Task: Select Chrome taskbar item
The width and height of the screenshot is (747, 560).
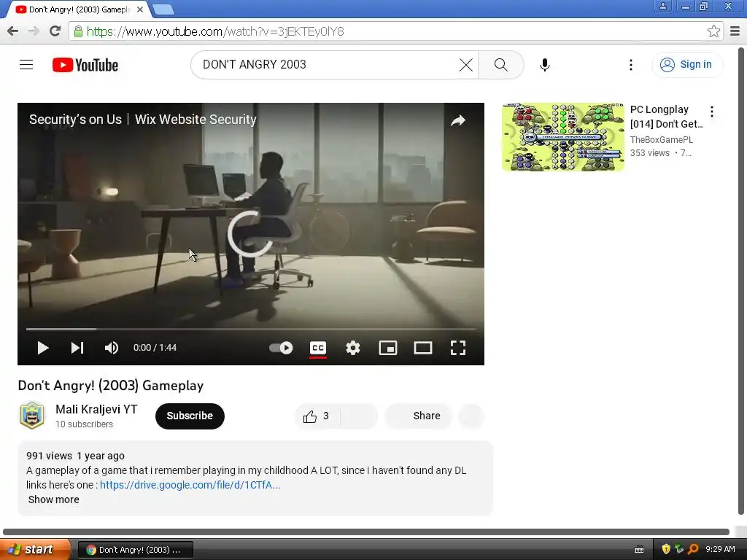Action: pyautogui.click(x=135, y=550)
